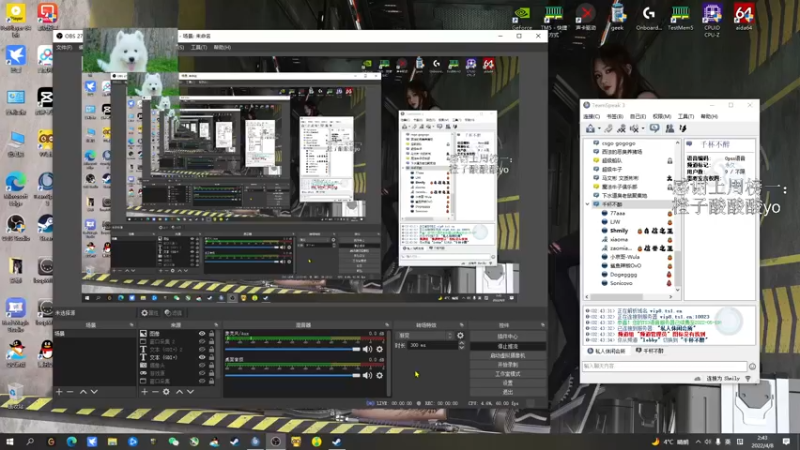The image size is (800, 450).
Task: Open transition properties gear next to 渐变
Action: click(460, 336)
